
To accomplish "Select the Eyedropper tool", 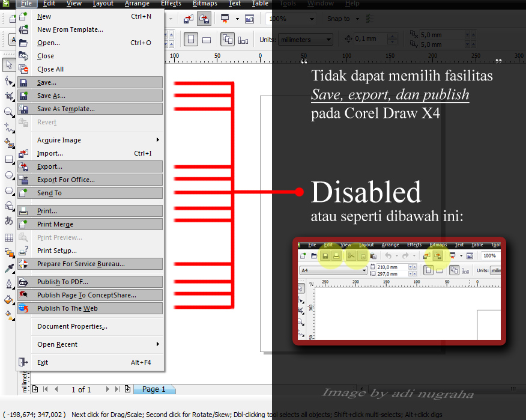I will point(8,269).
